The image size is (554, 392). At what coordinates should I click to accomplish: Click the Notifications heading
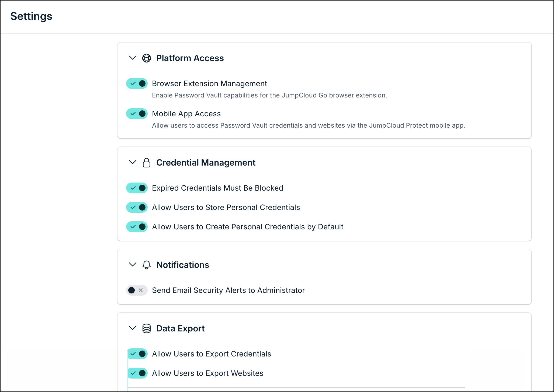(x=183, y=265)
